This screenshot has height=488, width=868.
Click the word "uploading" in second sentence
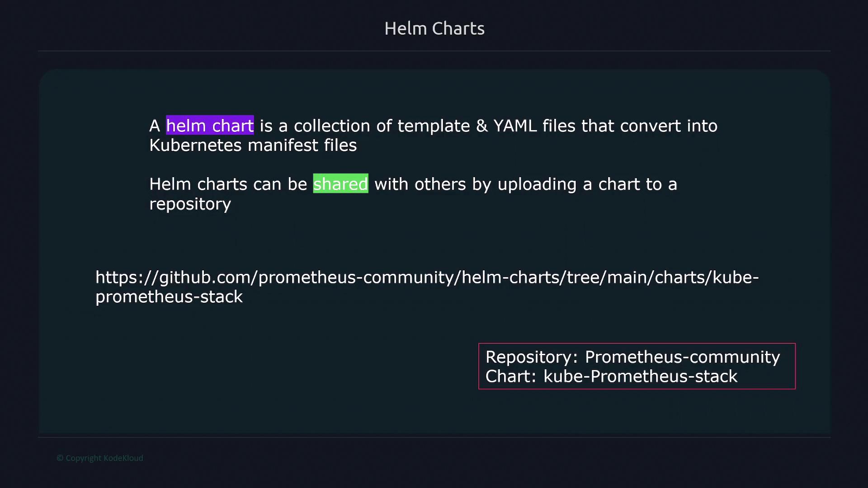[537, 184]
